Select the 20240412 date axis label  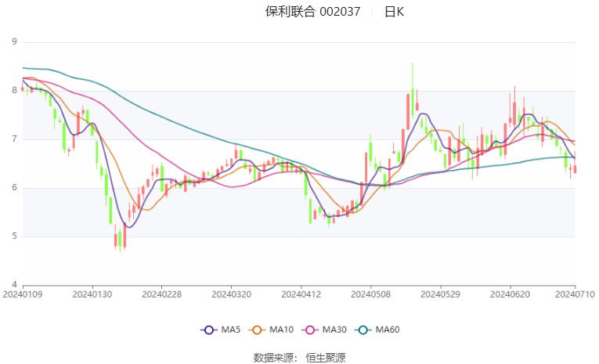tap(301, 294)
